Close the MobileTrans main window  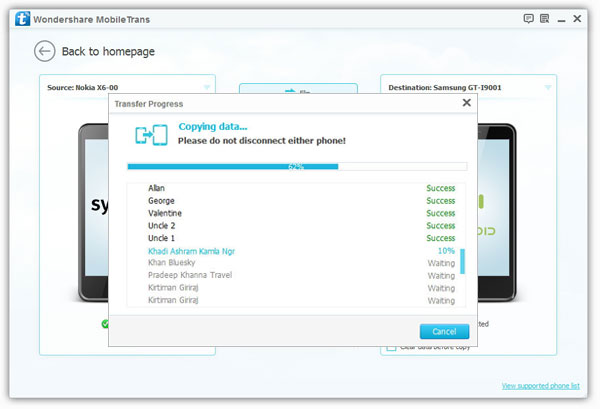(x=577, y=18)
